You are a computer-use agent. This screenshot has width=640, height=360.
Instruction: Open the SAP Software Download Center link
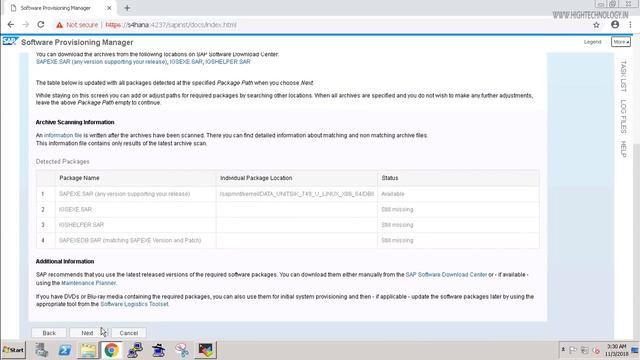tap(446, 275)
